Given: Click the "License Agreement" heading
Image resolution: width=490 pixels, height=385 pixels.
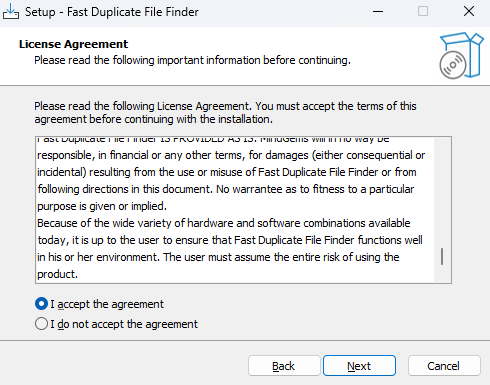Looking at the screenshot, I should [73, 44].
